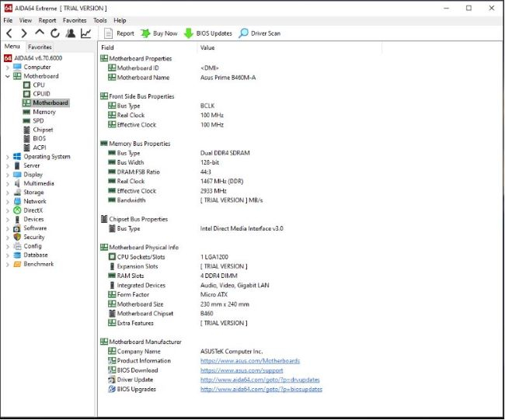Refresh the view with the circular arrow icon

click(x=54, y=33)
